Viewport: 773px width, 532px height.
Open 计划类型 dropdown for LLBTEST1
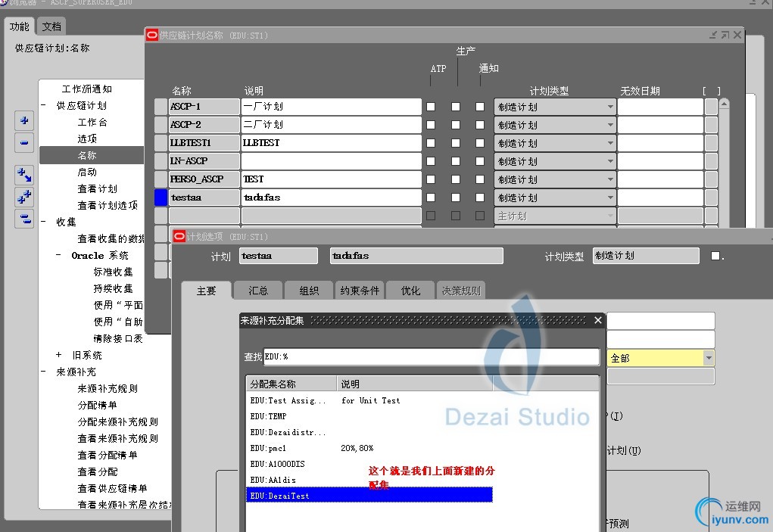click(609, 143)
